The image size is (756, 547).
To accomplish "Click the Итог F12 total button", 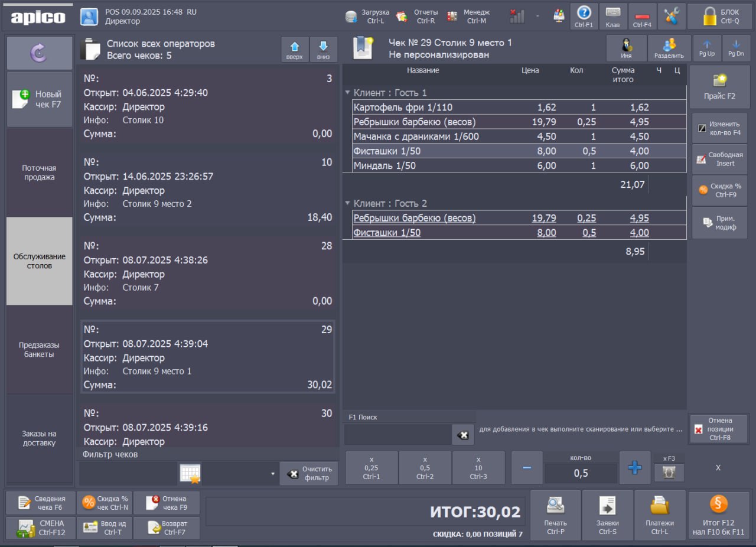I will [x=718, y=515].
